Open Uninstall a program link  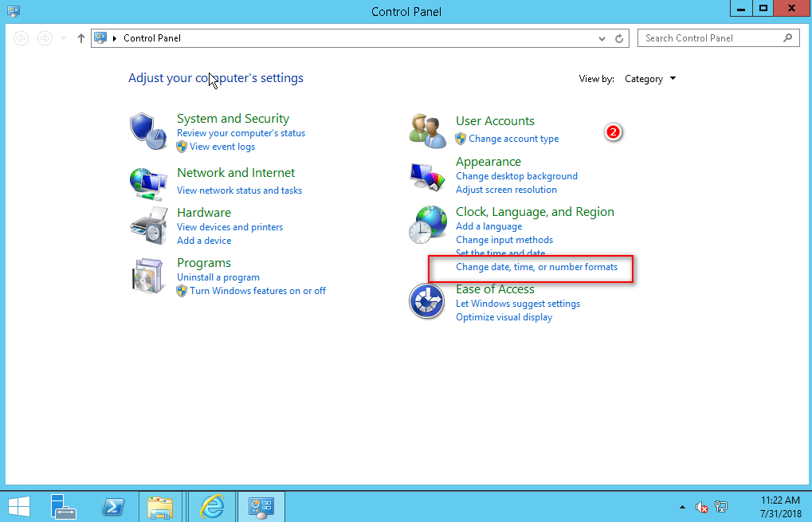pos(218,277)
